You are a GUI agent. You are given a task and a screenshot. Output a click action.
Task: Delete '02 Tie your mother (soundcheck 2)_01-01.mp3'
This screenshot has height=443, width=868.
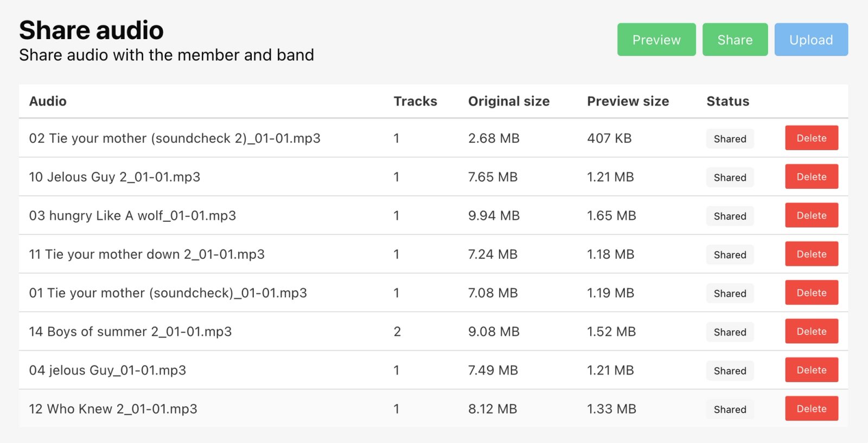point(811,138)
